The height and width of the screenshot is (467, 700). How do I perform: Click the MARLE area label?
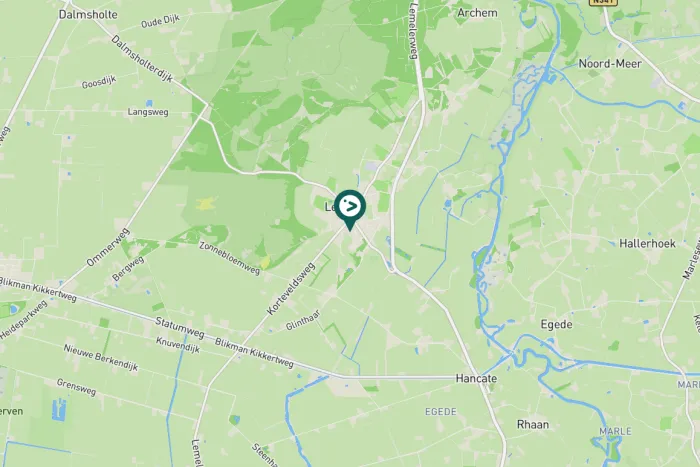click(615, 431)
